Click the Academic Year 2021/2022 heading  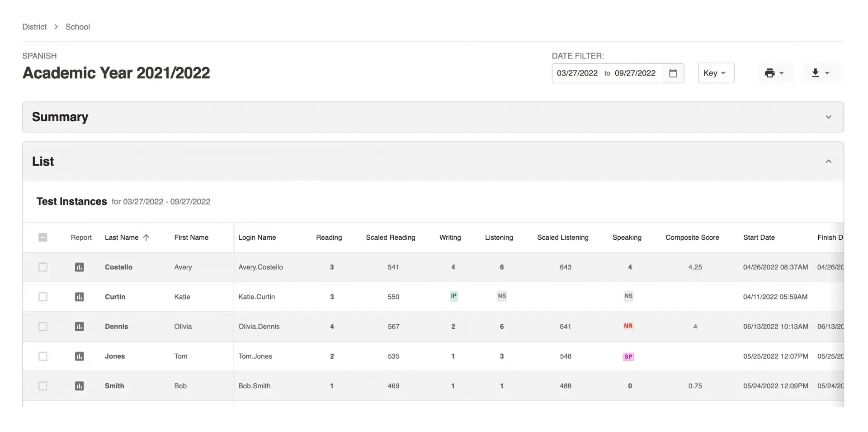point(116,73)
